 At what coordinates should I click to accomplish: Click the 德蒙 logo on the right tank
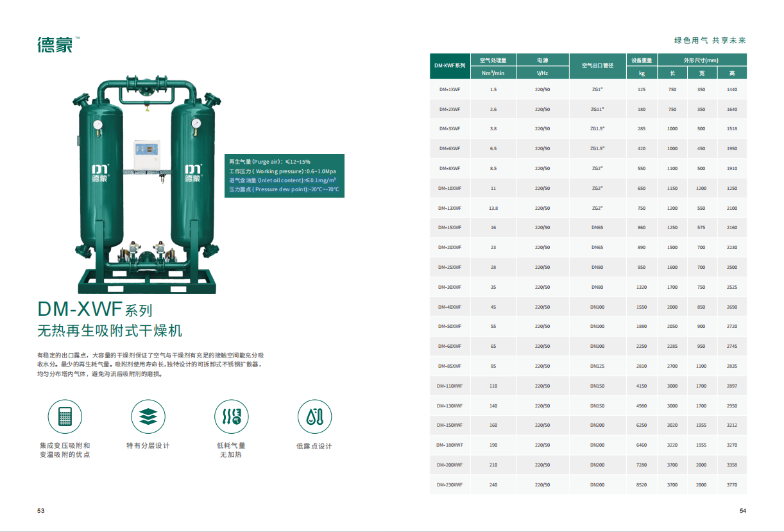click(192, 173)
